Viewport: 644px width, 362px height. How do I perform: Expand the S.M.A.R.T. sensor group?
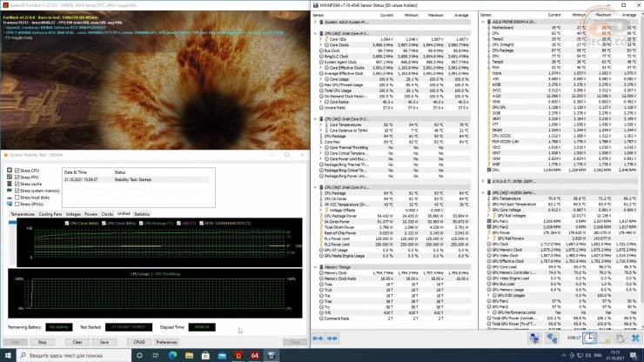(483, 181)
